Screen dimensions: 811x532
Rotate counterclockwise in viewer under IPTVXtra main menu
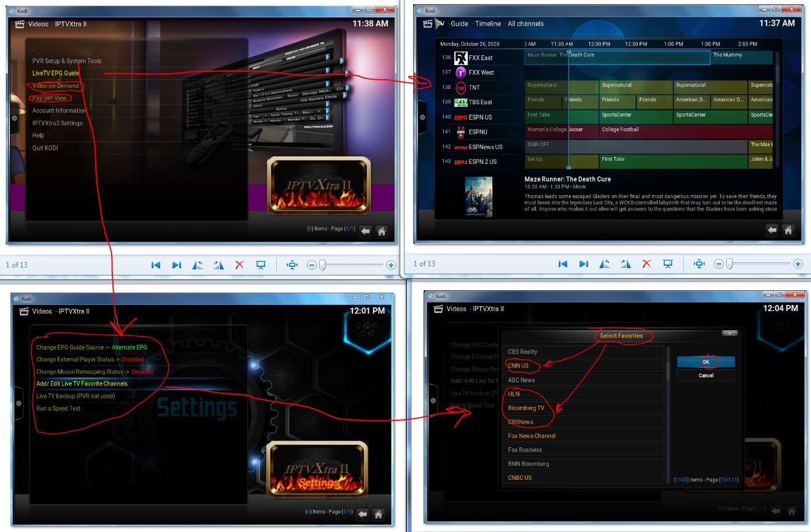tap(198, 265)
